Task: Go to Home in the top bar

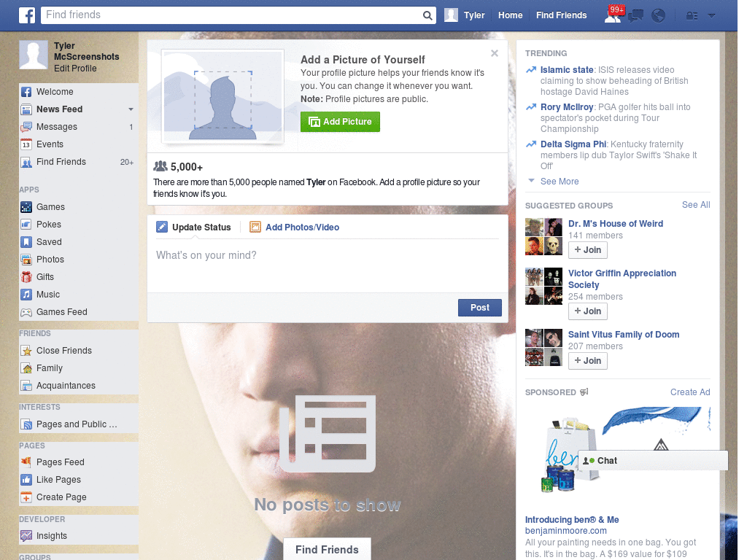Action: coord(510,15)
